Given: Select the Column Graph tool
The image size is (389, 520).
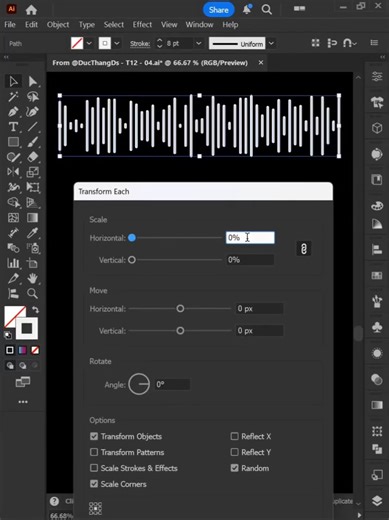Looking at the screenshot, I should [x=13, y=263].
